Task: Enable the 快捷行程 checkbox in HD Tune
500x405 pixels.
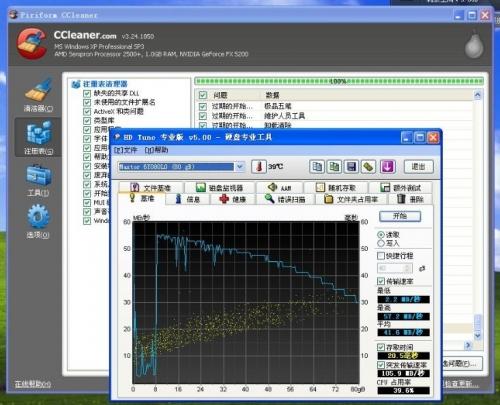Action: pyautogui.click(x=381, y=256)
